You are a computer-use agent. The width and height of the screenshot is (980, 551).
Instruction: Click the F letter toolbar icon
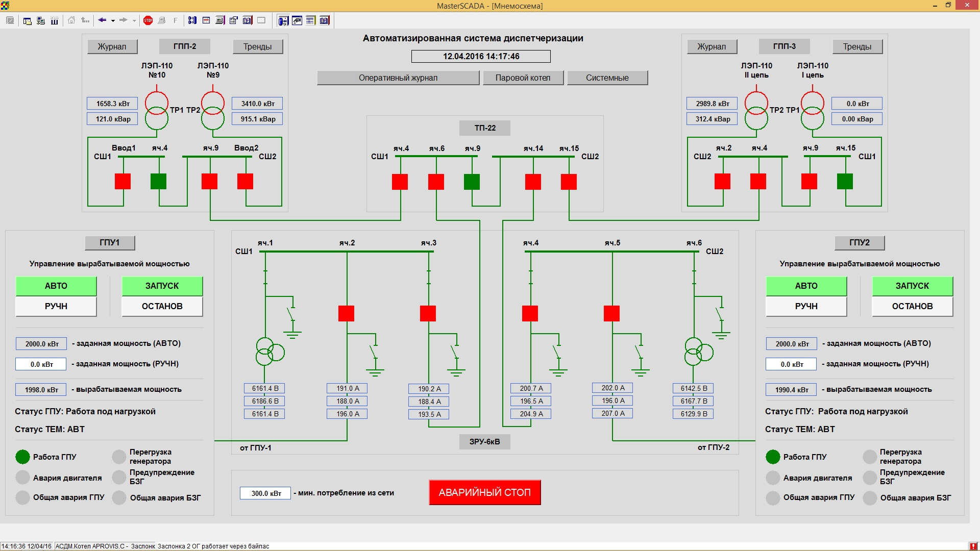coord(176,20)
